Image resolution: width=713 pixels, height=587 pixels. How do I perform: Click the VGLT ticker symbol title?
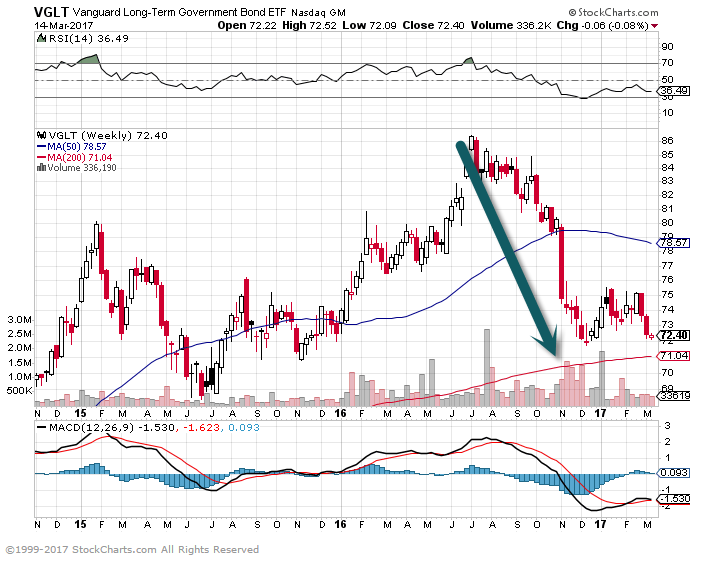click(51, 11)
